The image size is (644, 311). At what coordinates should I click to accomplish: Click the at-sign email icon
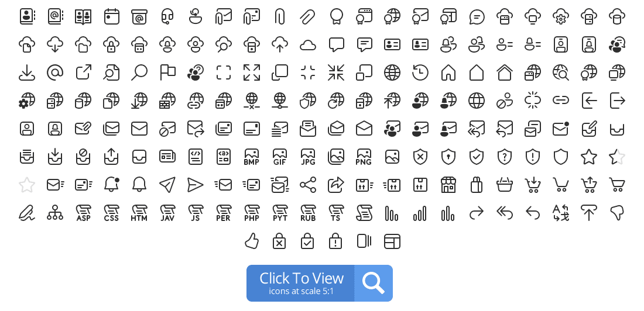point(55,72)
